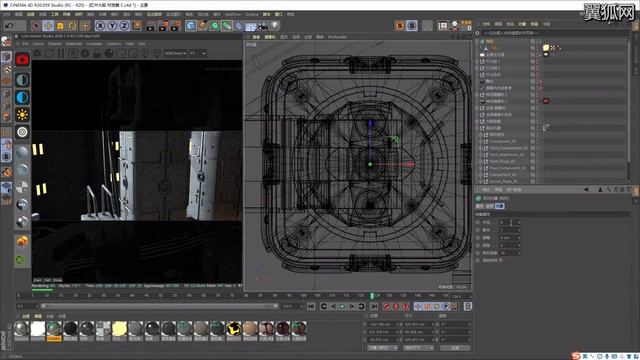
Task: Expand the Component_01 tree row
Action: 480,142
